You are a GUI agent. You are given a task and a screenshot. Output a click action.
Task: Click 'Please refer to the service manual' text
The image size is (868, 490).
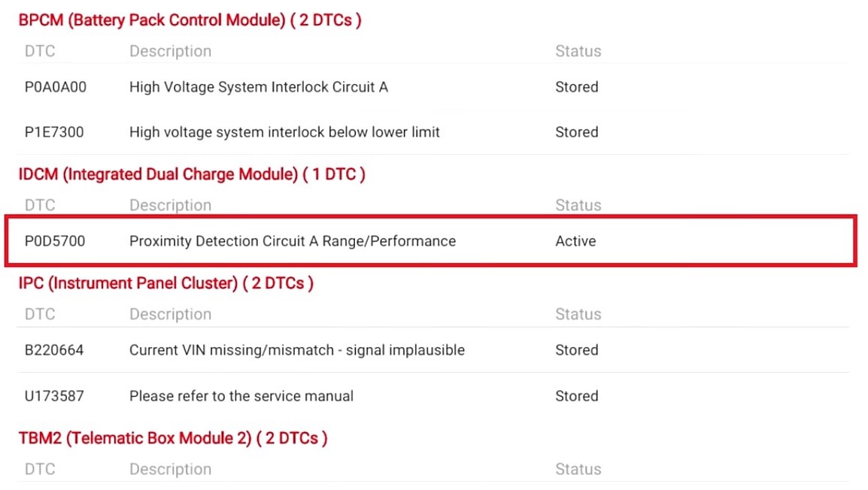click(x=241, y=396)
